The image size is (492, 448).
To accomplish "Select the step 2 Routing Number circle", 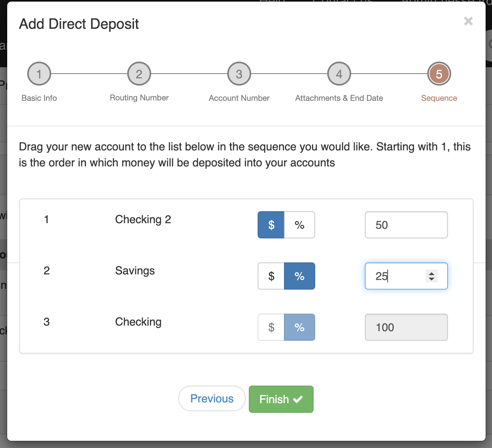I will click(x=139, y=74).
